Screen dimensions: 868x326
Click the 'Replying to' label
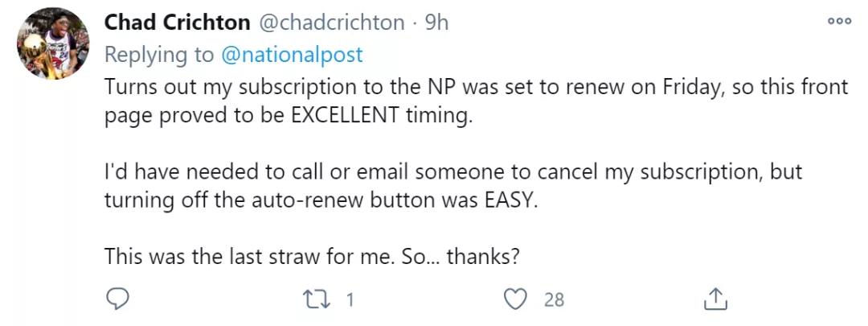pyautogui.click(x=159, y=54)
